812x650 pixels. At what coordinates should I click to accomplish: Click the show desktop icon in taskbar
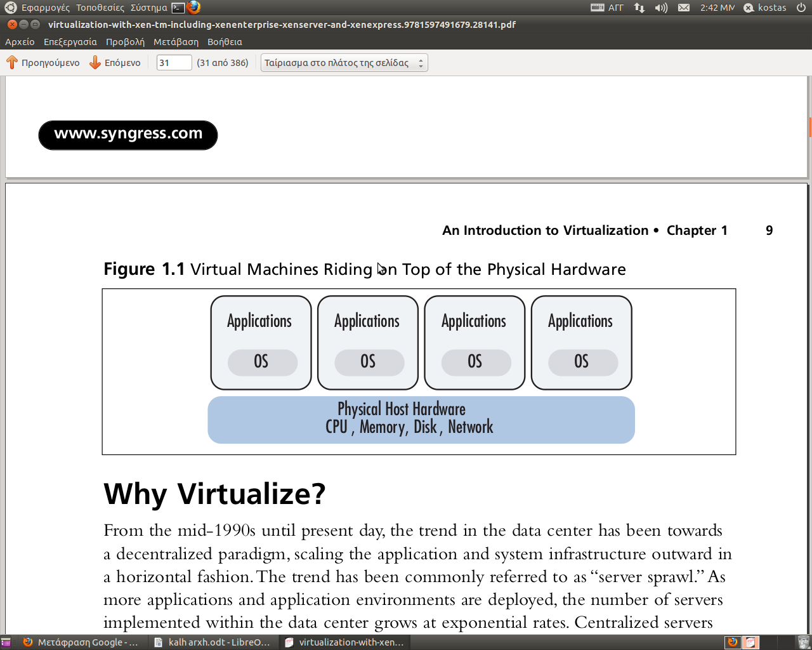[x=6, y=642]
